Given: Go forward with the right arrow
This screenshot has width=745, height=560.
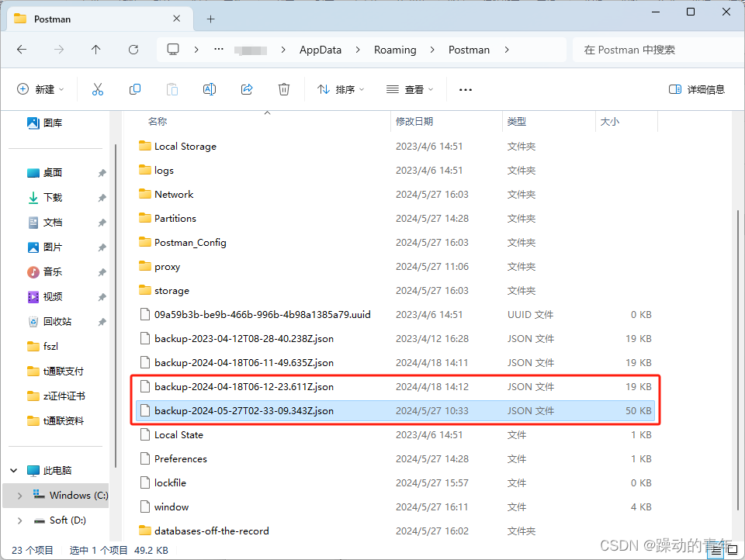Looking at the screenshot, I should pos(59,50).
